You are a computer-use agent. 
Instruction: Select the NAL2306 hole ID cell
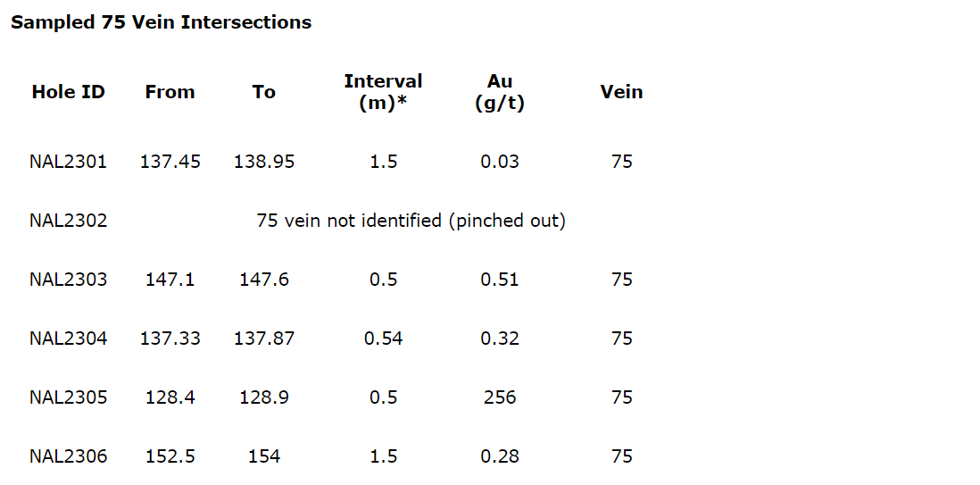[68, 456]
